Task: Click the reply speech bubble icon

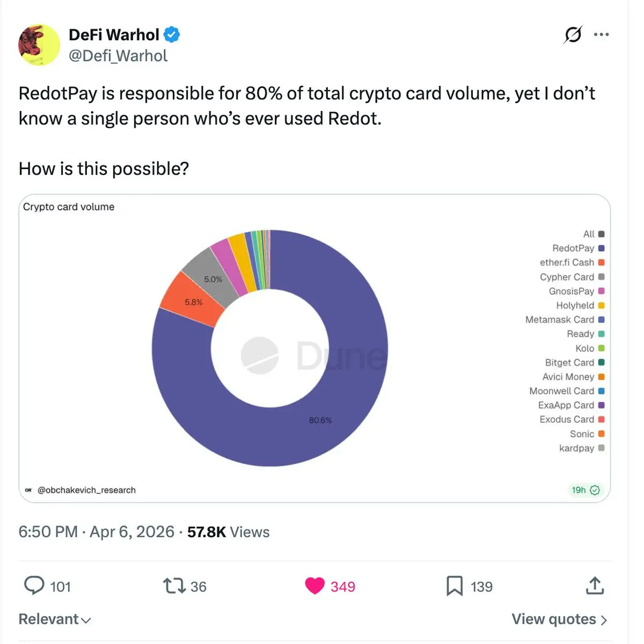Action: [34, 586]
